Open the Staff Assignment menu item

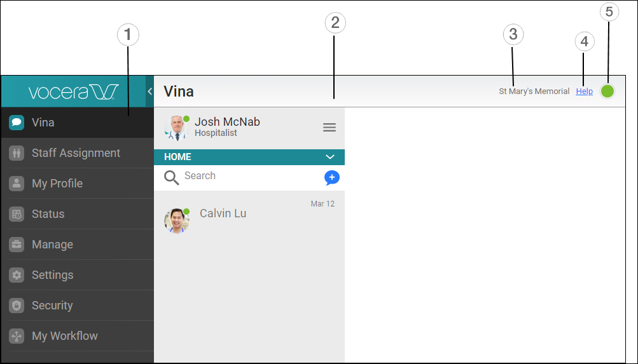pyautogui.click(x=76, y=153)
